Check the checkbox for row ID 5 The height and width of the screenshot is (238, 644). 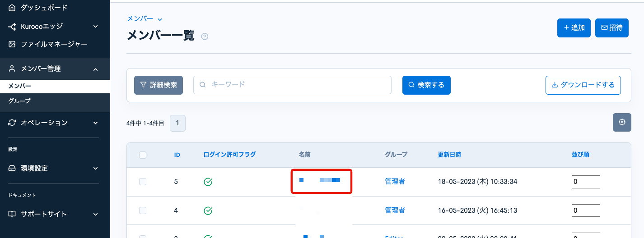(143, 182)
